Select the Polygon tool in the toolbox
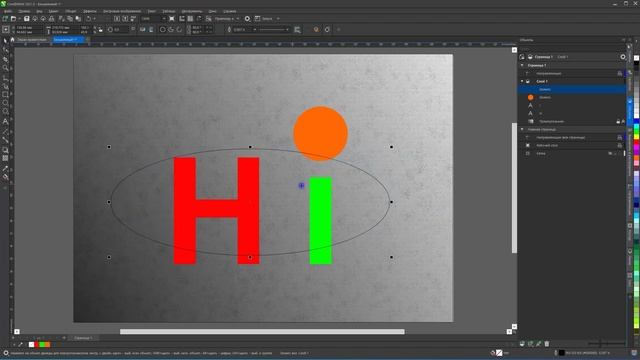Viewport: 640px width, 360px height. [x=5, y=112]
